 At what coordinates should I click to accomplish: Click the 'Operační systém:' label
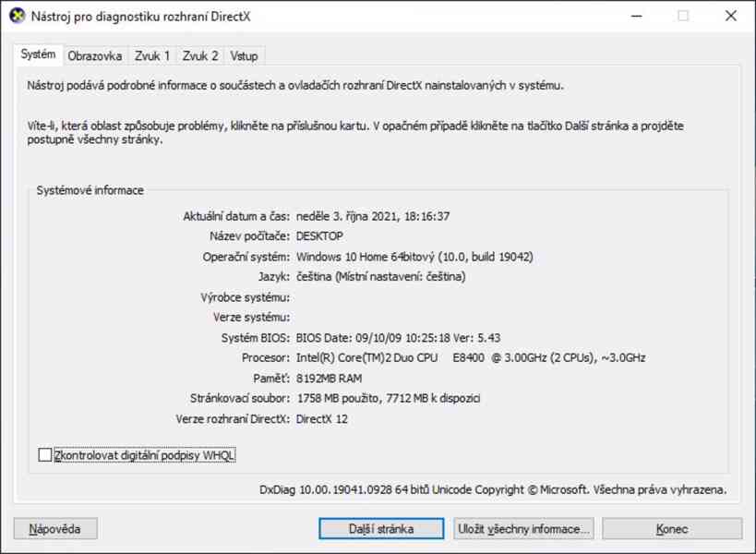[x=246, y=257]
